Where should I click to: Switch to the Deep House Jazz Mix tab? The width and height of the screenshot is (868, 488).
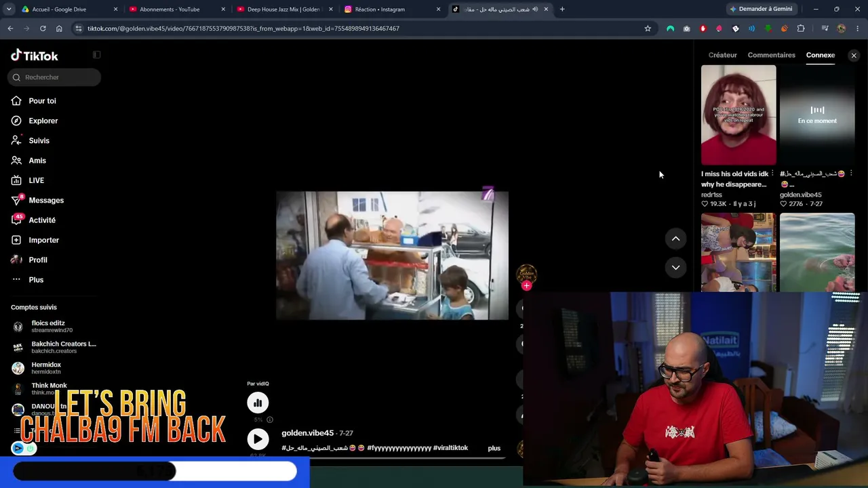(283, 9)
